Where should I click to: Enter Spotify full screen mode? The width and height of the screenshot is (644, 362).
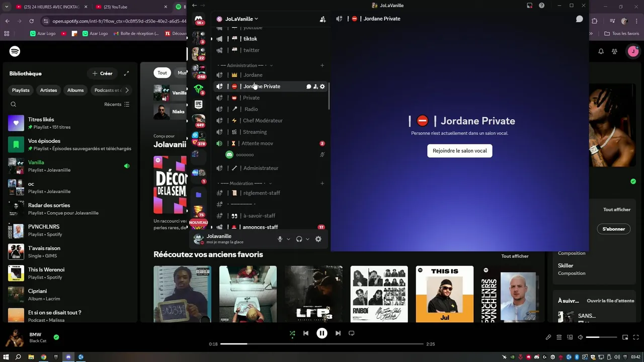635,337
